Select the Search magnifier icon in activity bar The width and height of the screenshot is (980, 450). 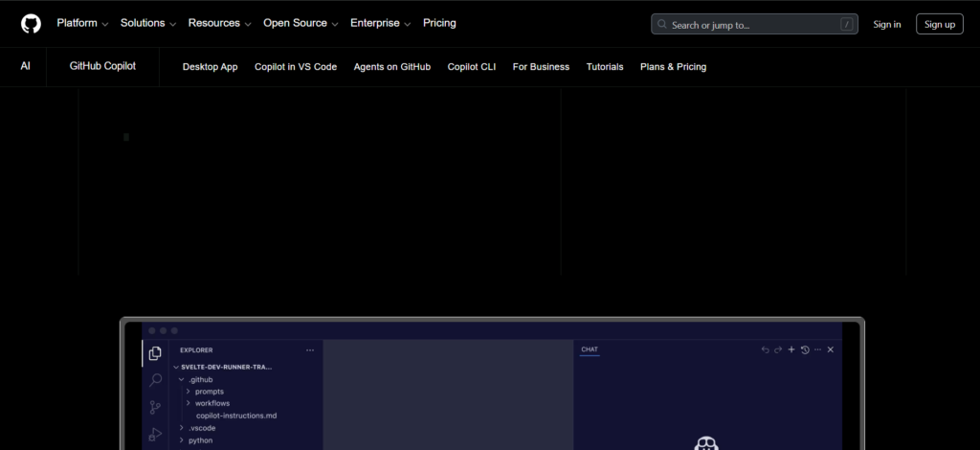pos(155,380)
